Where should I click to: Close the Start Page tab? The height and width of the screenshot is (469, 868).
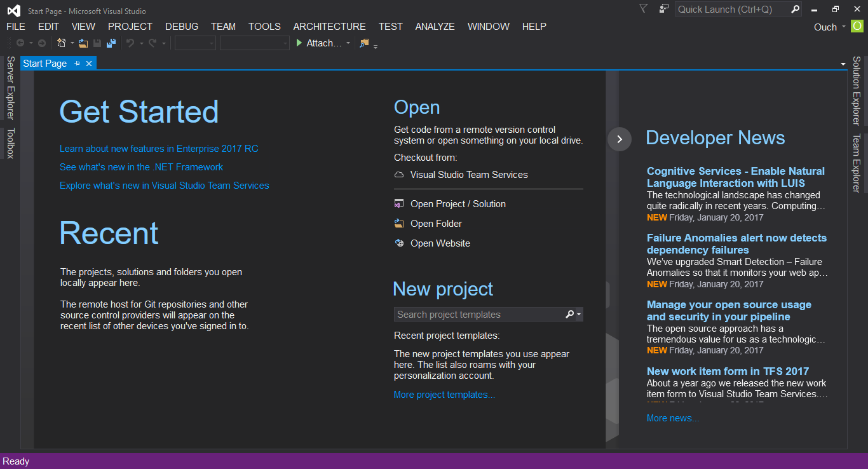point(89,64)
